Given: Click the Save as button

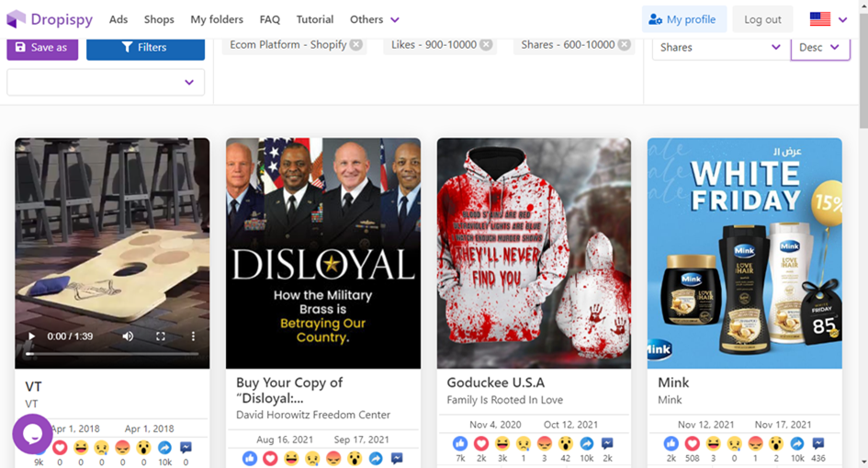Looking at the screenshot, I should 42,48.
